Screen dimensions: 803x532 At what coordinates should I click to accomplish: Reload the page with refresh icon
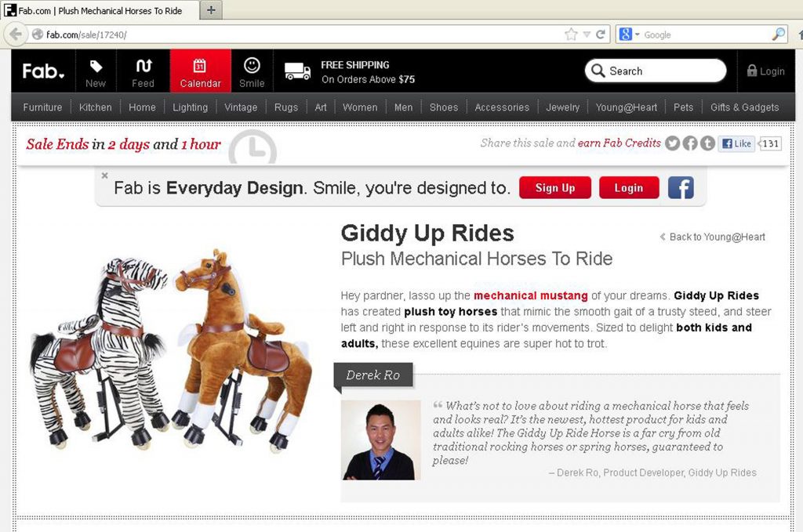click(x=600, y=34)
